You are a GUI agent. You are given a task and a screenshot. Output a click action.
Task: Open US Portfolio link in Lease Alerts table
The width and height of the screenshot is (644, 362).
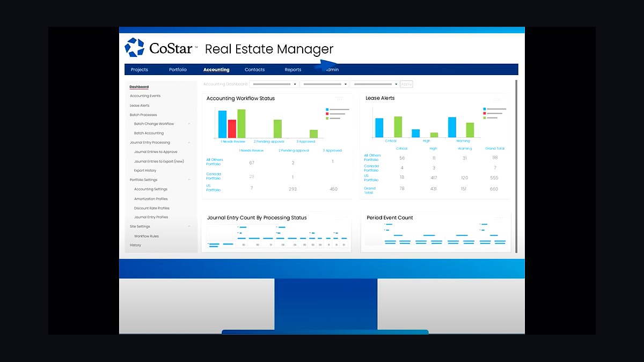371,178
